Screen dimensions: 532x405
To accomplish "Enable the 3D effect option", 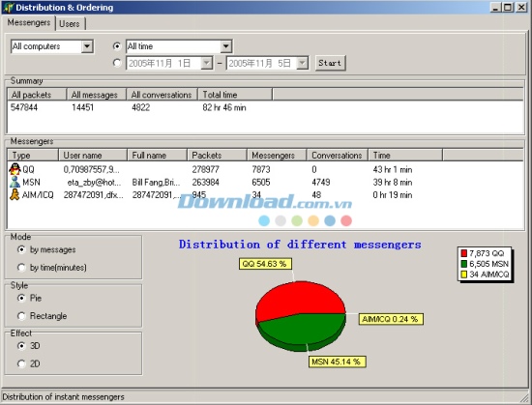I will pos(21,346).
